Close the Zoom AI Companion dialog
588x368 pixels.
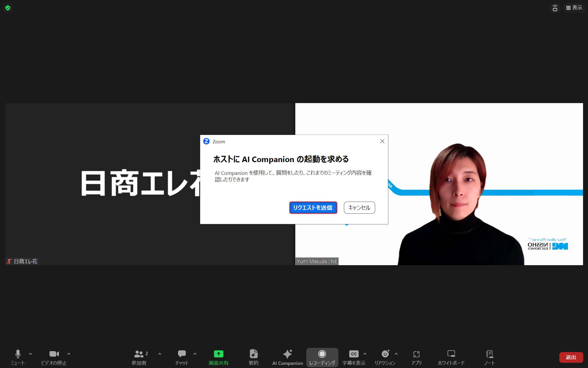(382, 141)
